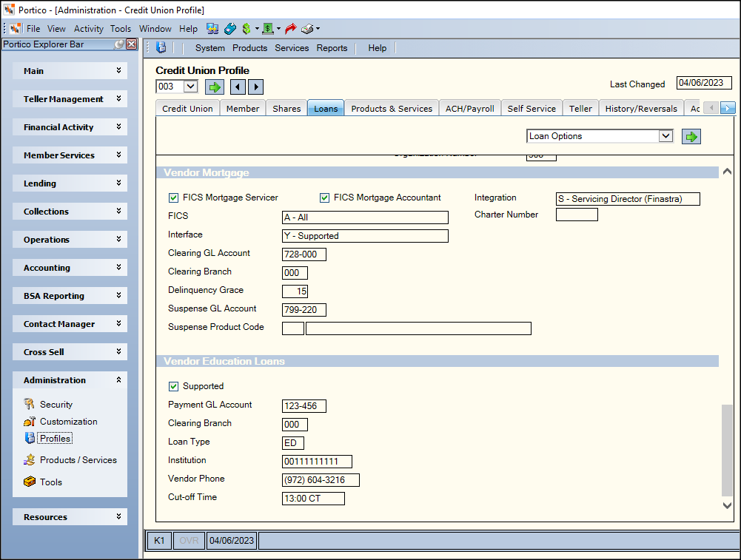The width and height of the screenshot is (741, 560).
Task: Open the Profiles link
Action: [x=56, y=438]
